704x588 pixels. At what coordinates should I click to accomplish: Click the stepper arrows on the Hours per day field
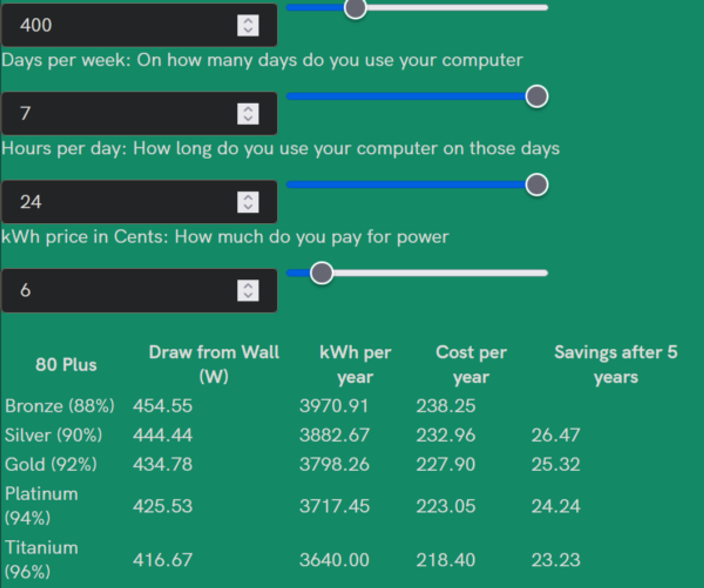(x=248, y=202)
